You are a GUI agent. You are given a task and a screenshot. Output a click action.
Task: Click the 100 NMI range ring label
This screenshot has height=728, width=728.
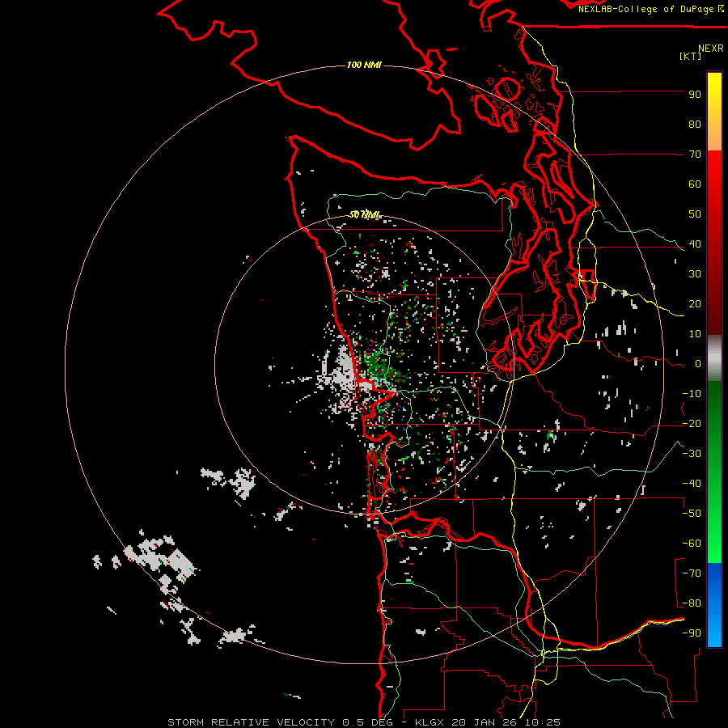coord(365,65)
